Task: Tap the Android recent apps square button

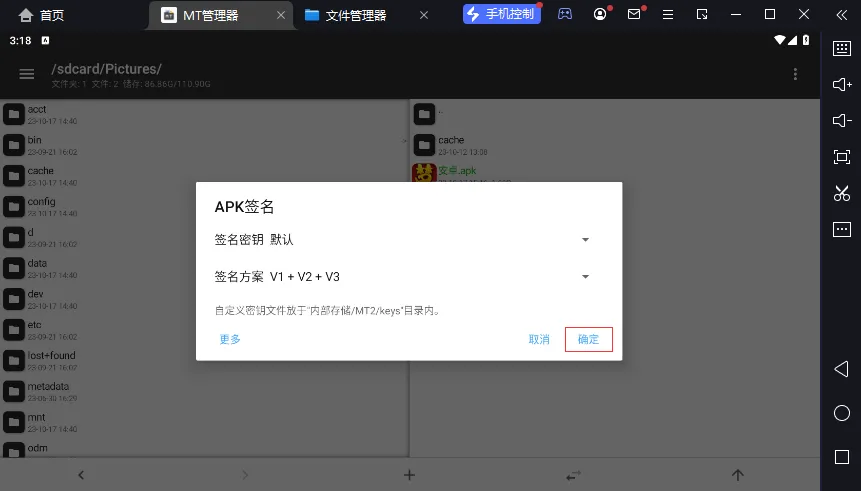Action: [842, 457]
